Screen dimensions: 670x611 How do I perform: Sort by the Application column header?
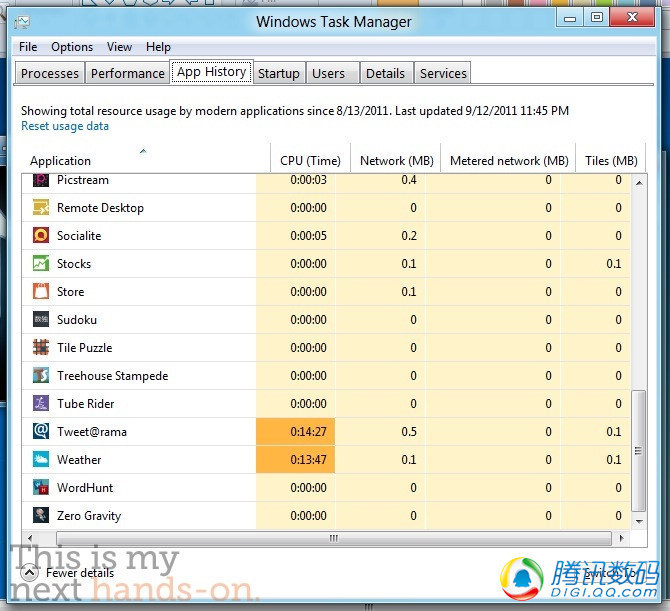(145, 158)
